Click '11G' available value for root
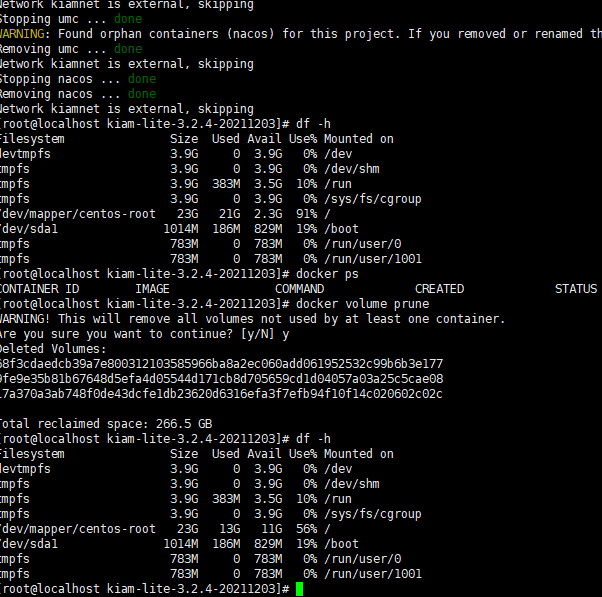 pos(272,529)
